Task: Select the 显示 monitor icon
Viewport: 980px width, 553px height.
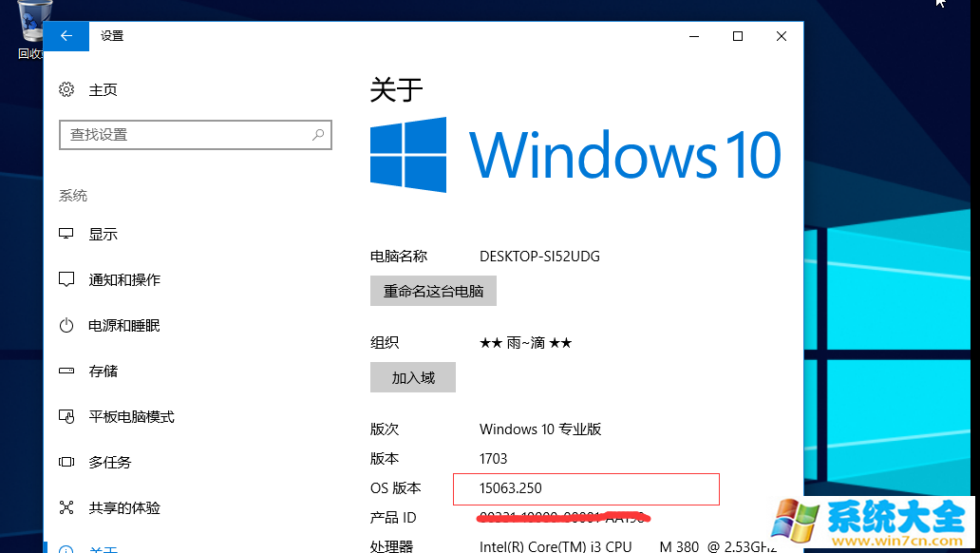Action: (66, 234)
